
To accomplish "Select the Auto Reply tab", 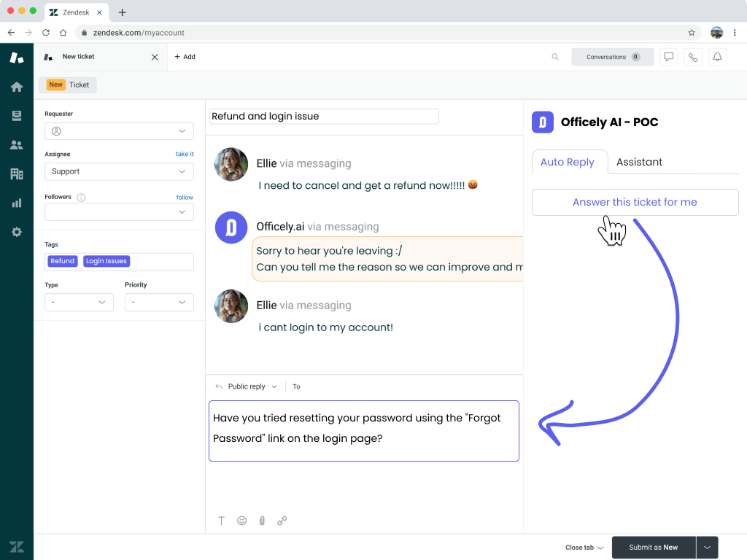I will [568, 162].
